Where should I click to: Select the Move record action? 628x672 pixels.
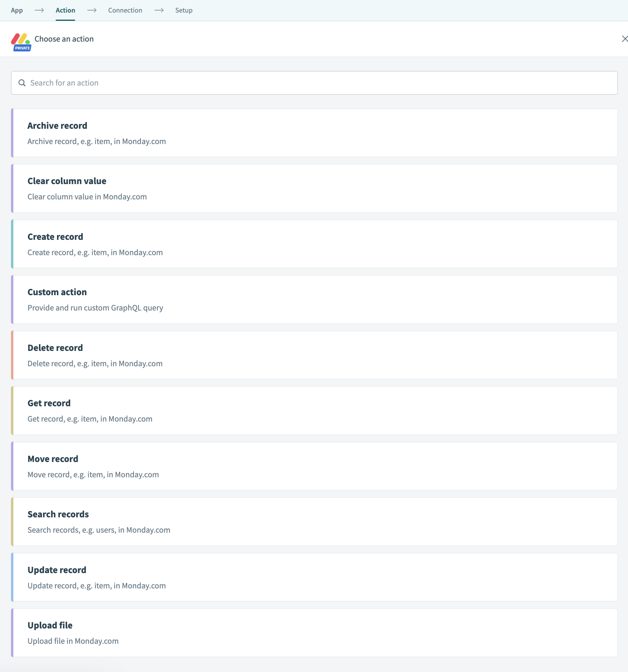pos(314,466)
